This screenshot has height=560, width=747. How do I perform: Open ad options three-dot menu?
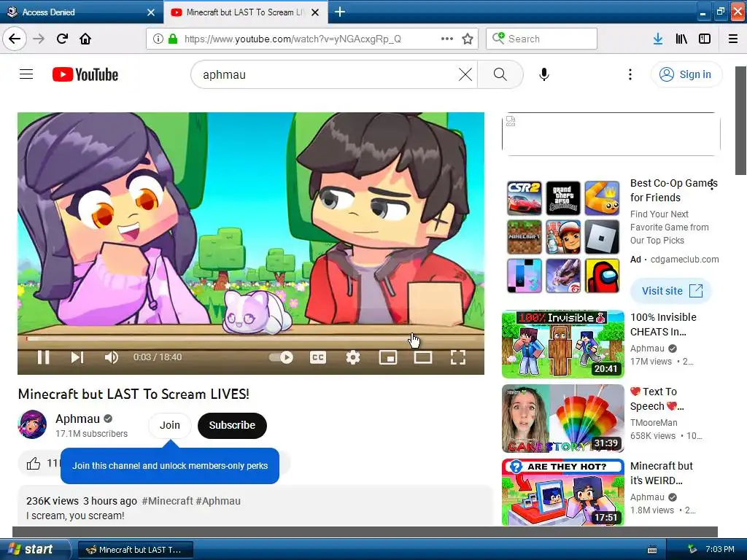click(712, 184)
